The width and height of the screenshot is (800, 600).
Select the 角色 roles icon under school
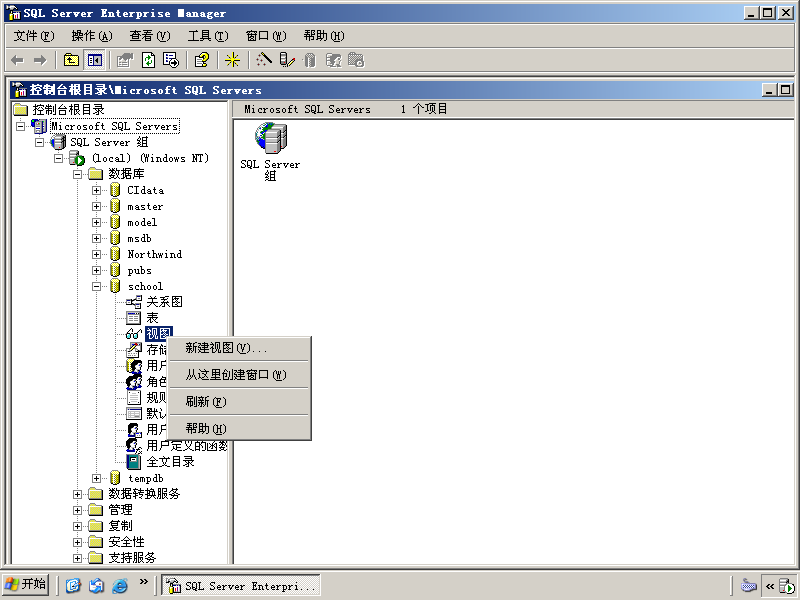[x=134, y=382]
